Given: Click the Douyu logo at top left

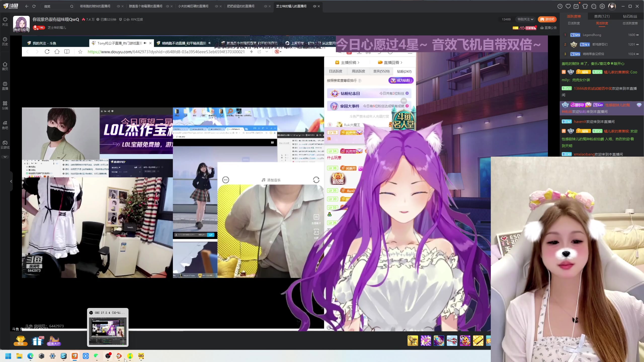Looking at the screenshot, I should (11, 6).
